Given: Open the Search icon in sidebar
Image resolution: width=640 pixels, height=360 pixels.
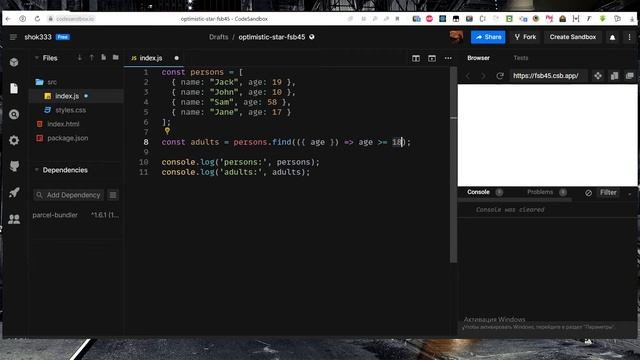Looking at the screenshot, I should [x=14, y=114].
